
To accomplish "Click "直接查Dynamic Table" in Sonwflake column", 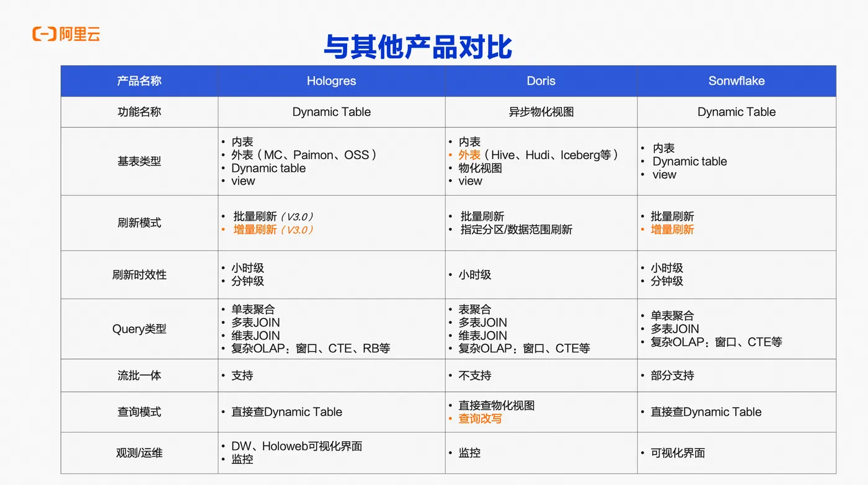I will tap(706, 412).
